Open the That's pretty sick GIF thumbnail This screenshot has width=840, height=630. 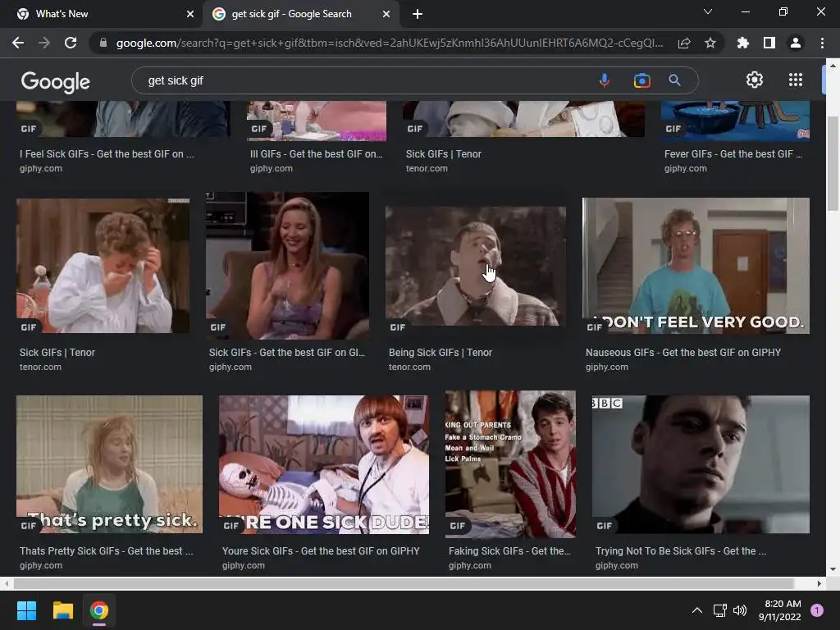click(x=109, y=464)
